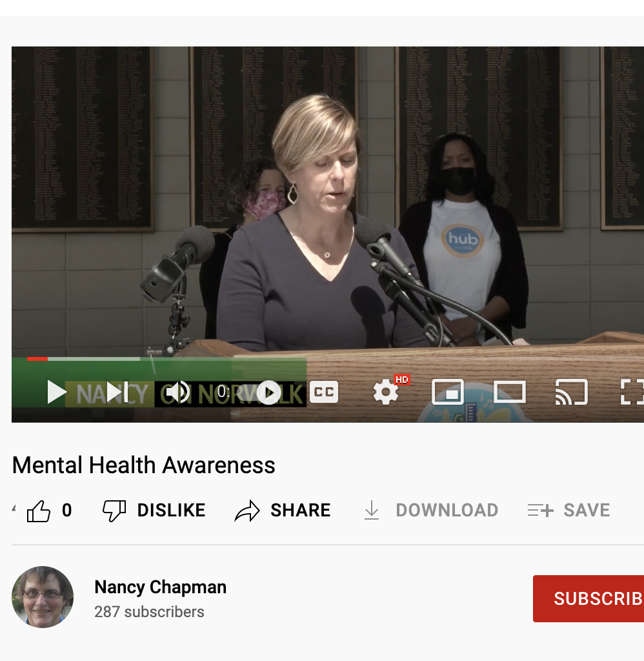The height and width of the screenshot is (661, 644).
Task: Switch to miniplayer mode
Action: [x=448, y=392]
